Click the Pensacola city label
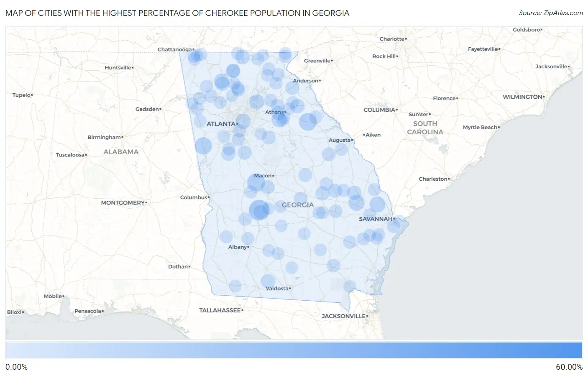The width and height of the screenshot is (588, 376). 88,311
